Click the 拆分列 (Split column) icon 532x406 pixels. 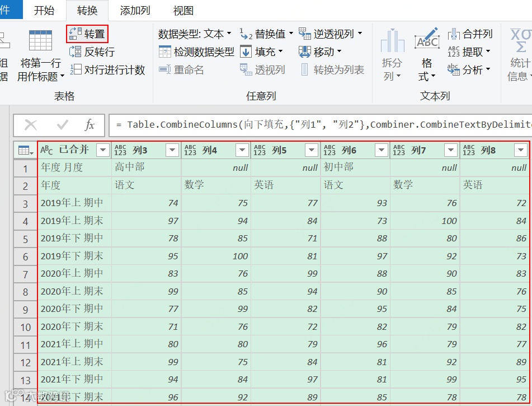pos(392,40)
